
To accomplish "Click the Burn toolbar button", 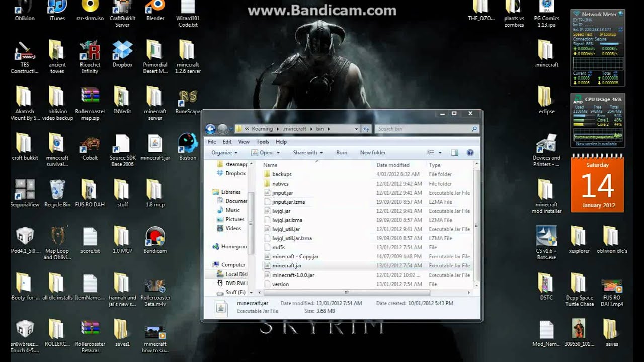I will pos(342,153).
